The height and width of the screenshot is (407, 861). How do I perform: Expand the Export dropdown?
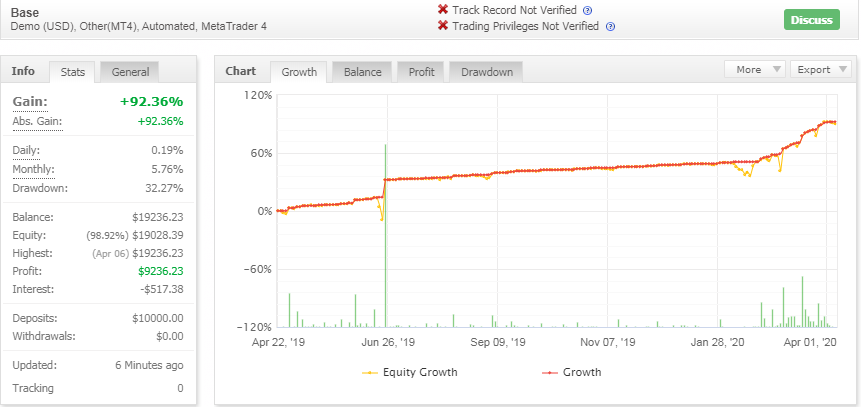tap(821, 69)
